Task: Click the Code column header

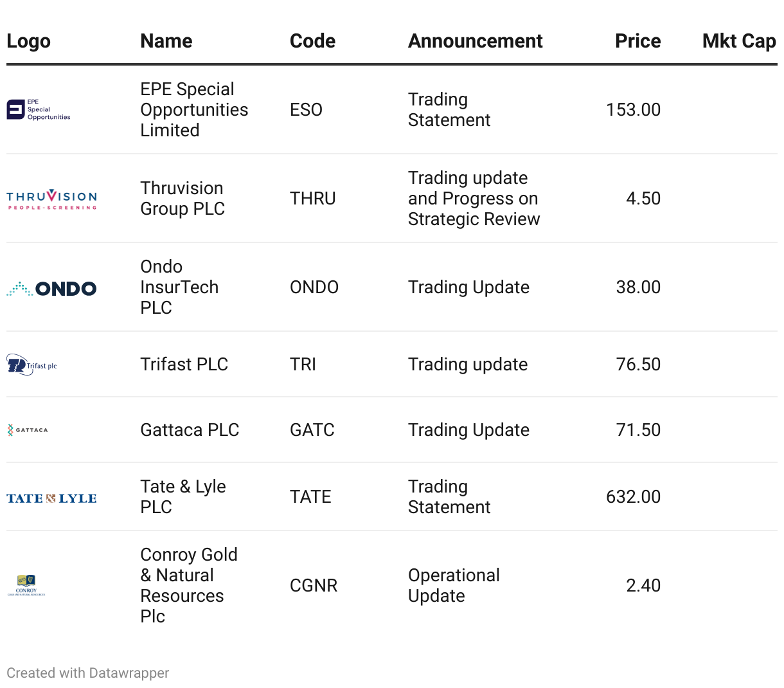Action: point(312,41)
